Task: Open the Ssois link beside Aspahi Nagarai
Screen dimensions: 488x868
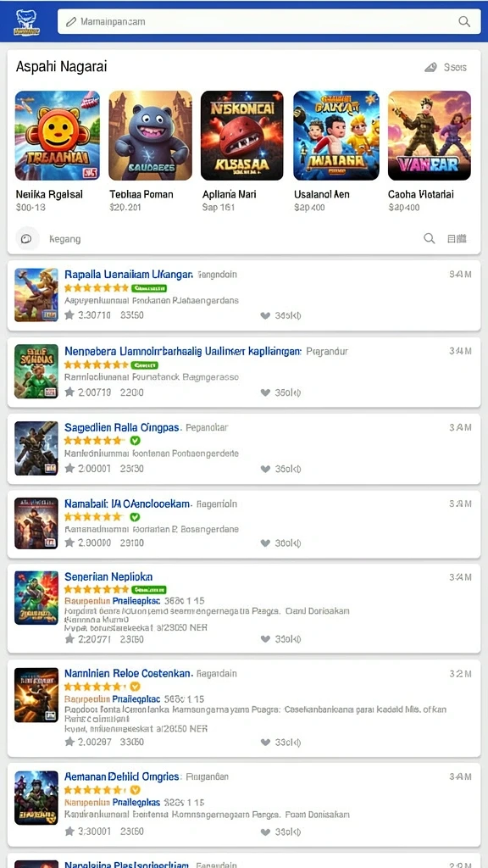Action: coord(446,68)
